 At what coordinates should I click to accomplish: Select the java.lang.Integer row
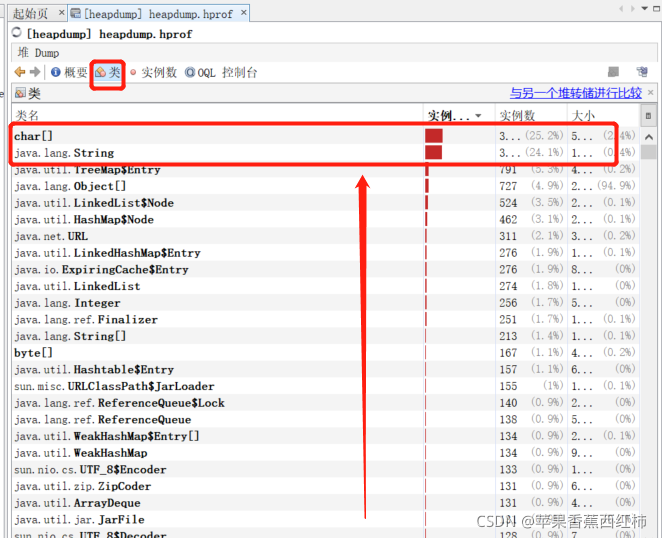pyautogui.click(x=325, y=303)
